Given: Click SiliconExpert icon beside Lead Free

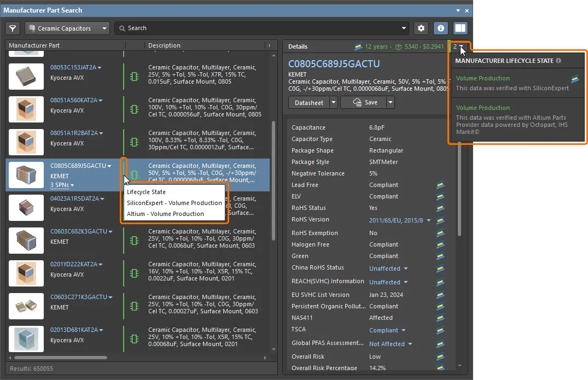Looking at the screenshot, I should click(440, 185).
